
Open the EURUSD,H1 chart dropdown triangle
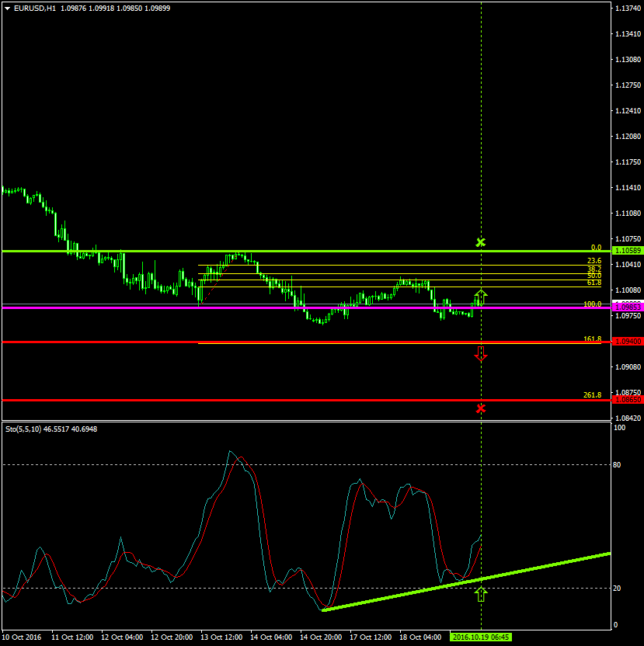click(x=7, y=8)
